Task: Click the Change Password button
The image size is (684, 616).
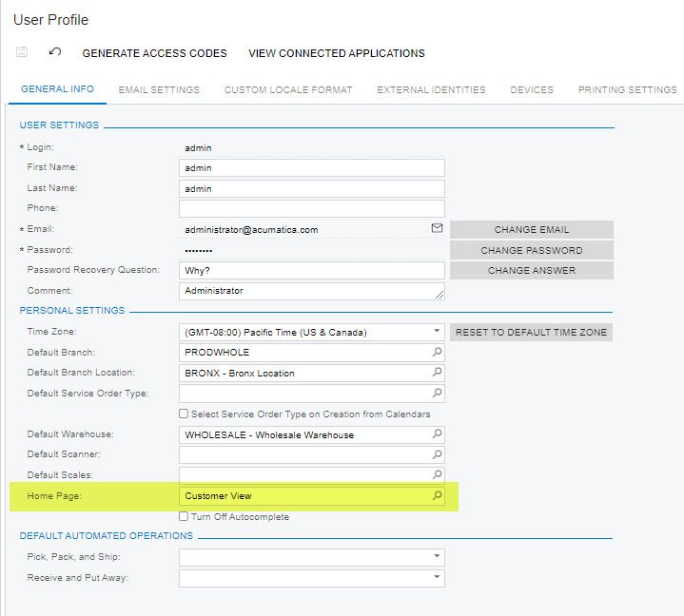Action: click(x=532, y=250)
